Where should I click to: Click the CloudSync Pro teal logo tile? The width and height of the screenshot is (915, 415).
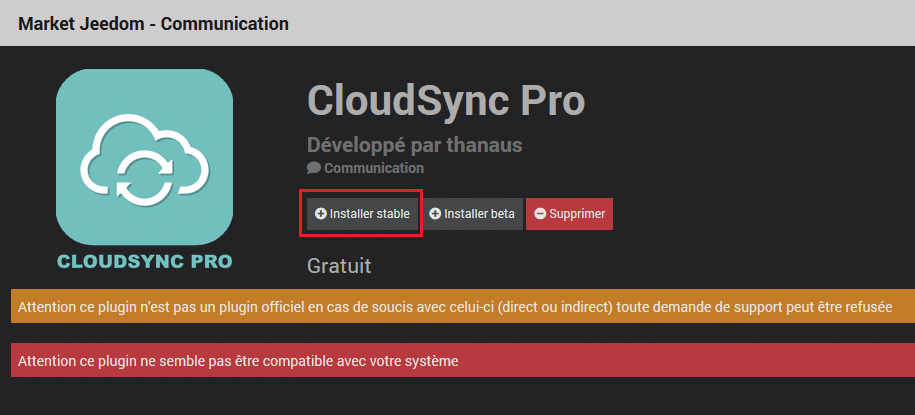coord(144,157)
